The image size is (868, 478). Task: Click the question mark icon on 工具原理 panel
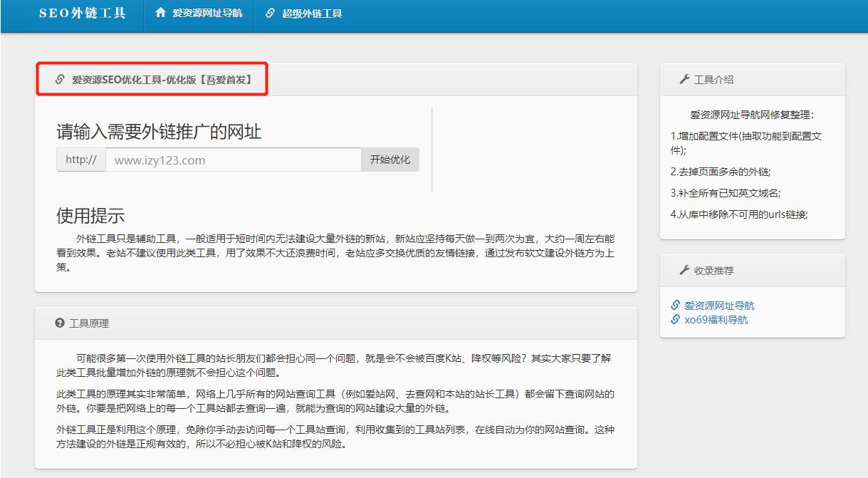coord(59,322)
